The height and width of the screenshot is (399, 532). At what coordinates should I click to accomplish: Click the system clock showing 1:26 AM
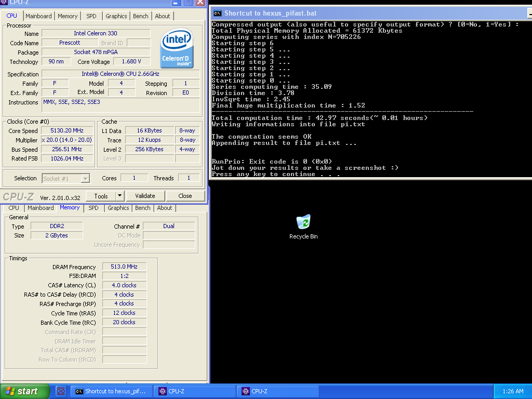[513, 391]
